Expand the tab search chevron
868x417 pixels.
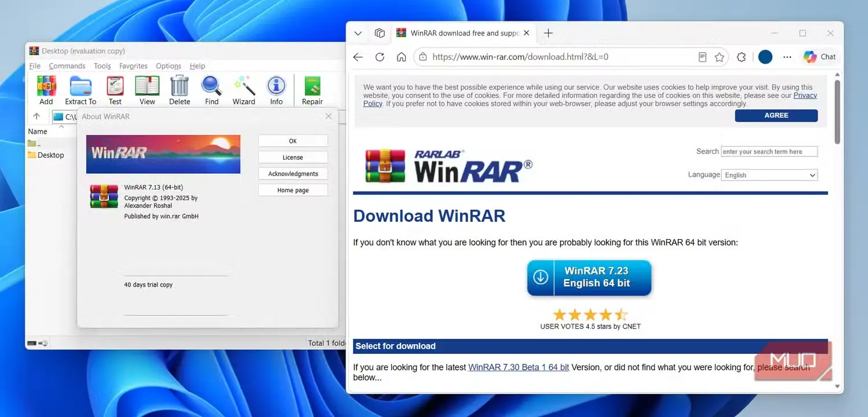point(358,33)
